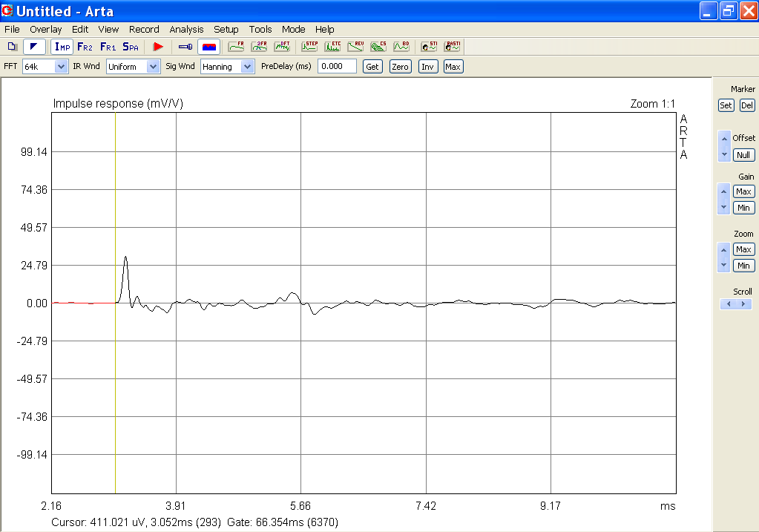Screen dimensions: 759x532
Task: Open BD burst decay analysis
Action: coord(401,47)
